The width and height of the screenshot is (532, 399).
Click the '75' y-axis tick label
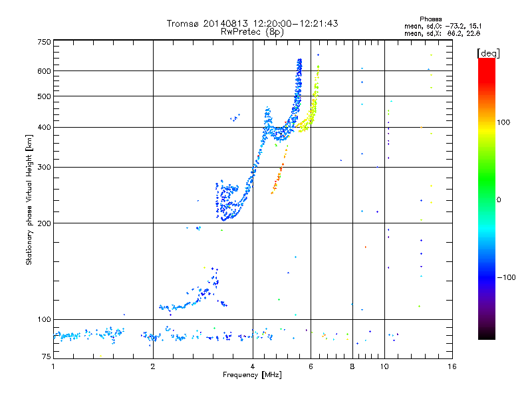47,356
